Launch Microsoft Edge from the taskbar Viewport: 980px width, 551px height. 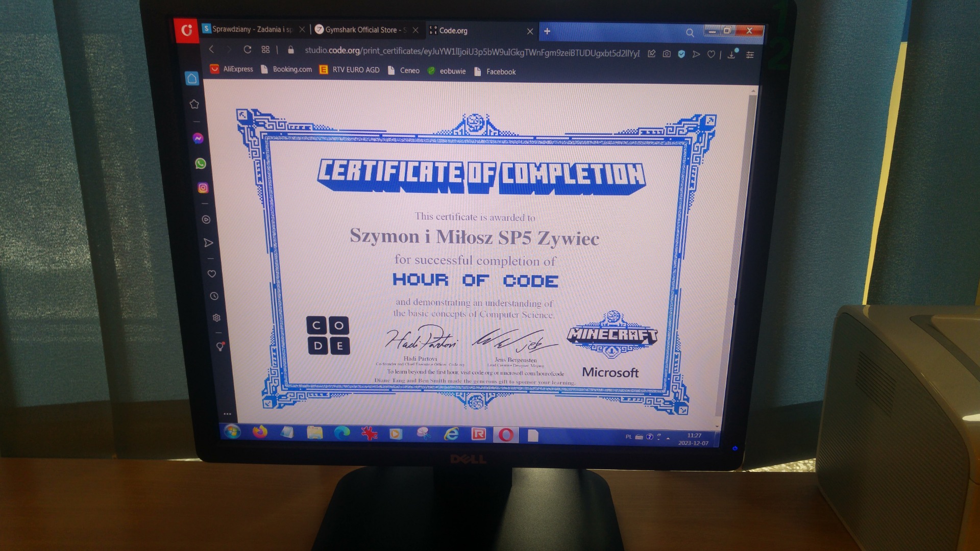pyautogui.click(x=341, y=433)
